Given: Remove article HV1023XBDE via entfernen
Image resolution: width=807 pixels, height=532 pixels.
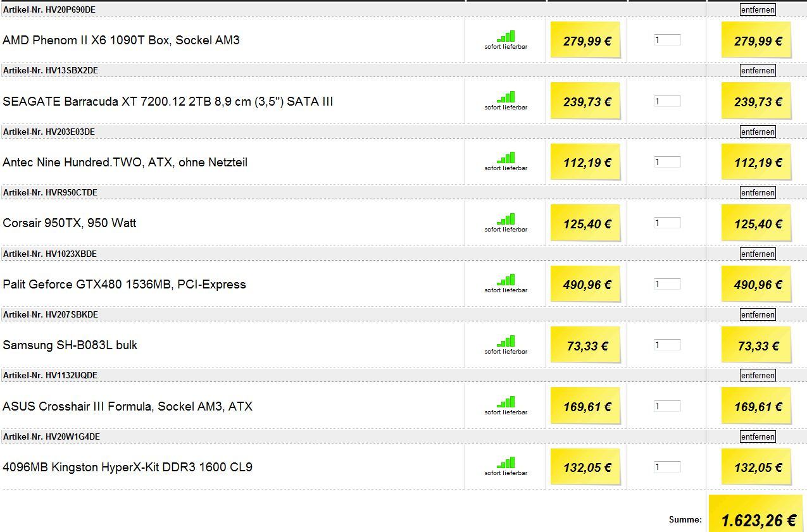Looking at the screenshot, I should pos(758,254).
